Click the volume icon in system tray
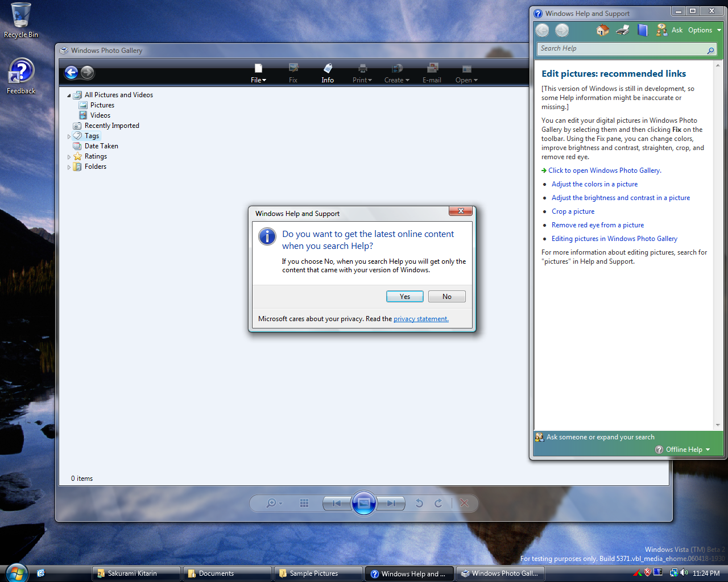The image size is (728, 582). point(684,573)
